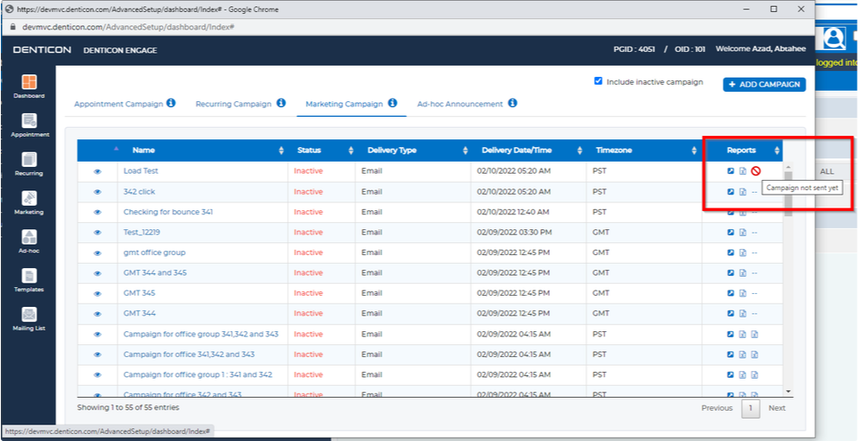Open the Checking for bounce 341 campaign link
Screen dimensions: 868x441
point(168,212)
